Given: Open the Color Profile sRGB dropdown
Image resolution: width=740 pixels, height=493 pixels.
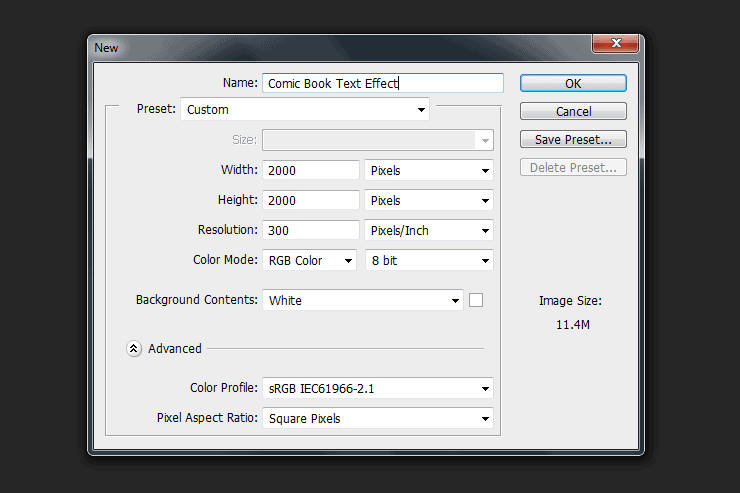Looking at the screenshot, I should [x=378, y=389].
